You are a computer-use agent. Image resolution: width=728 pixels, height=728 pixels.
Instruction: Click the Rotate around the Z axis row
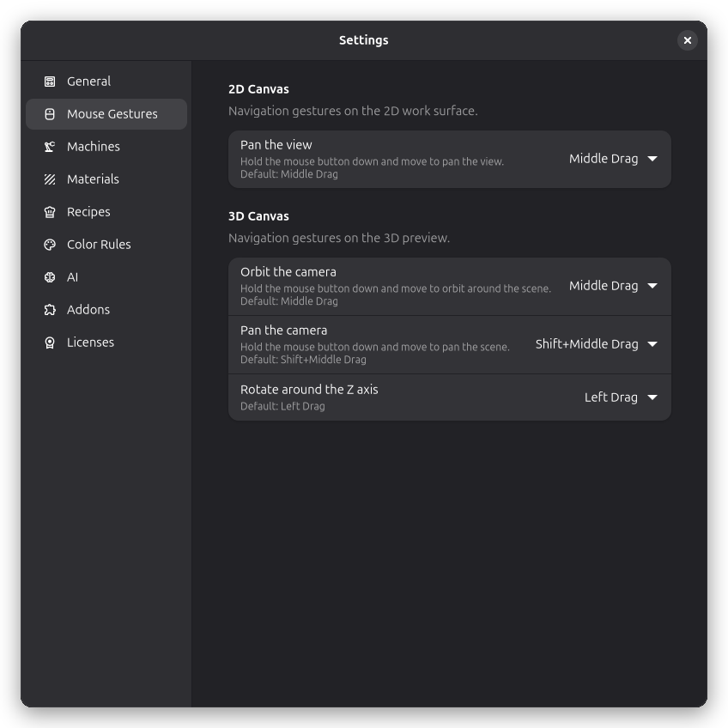(x=450, y=397)
